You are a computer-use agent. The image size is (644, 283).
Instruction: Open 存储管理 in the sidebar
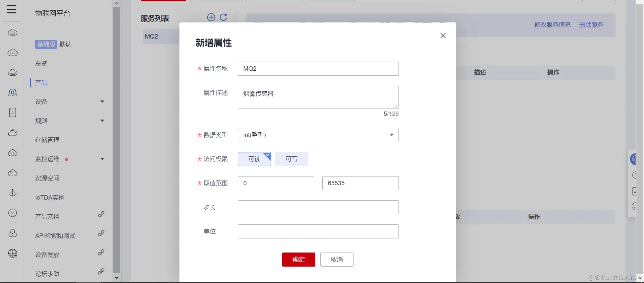[x=47, y=140]
